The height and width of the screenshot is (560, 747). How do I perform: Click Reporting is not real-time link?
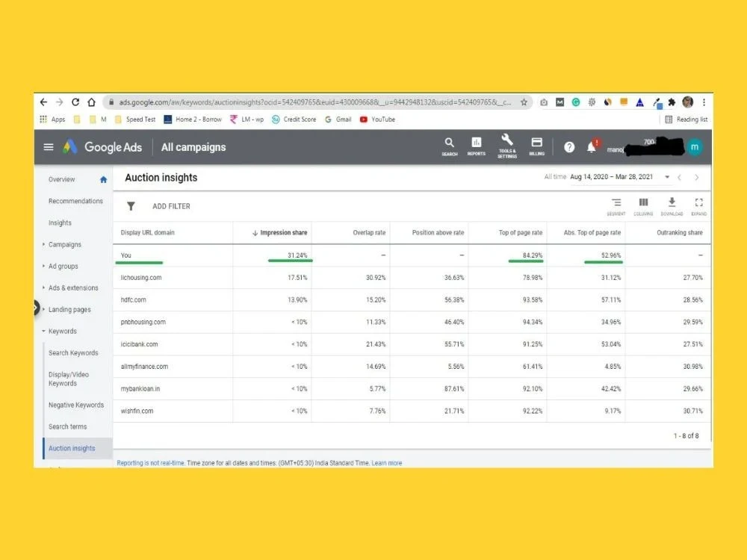[x=151, y=463]
